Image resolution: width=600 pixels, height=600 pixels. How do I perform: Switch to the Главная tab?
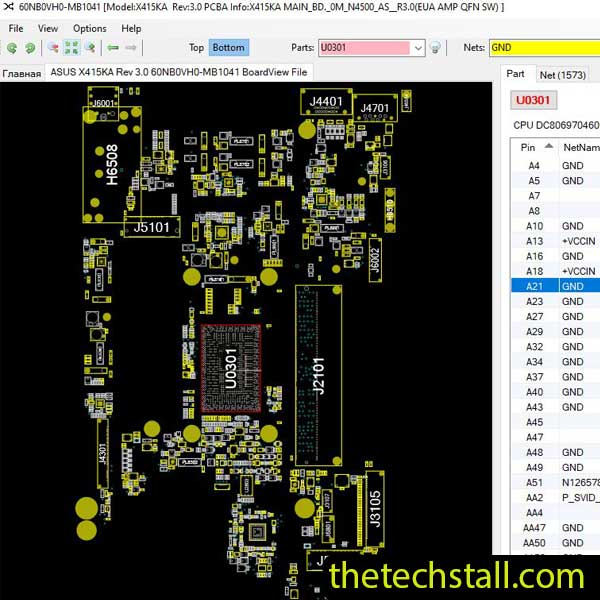click(x=21, y=73)
